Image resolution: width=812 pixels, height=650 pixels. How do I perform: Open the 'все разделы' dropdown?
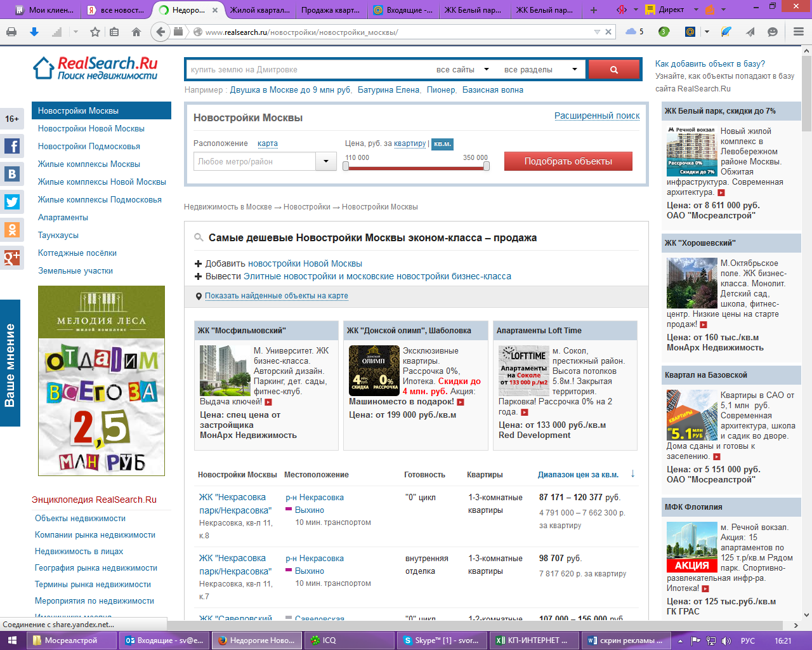(540, 70)
